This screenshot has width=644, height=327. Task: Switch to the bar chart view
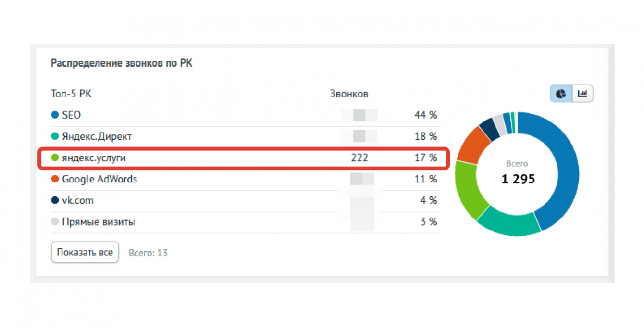click(x=582, y=94)
